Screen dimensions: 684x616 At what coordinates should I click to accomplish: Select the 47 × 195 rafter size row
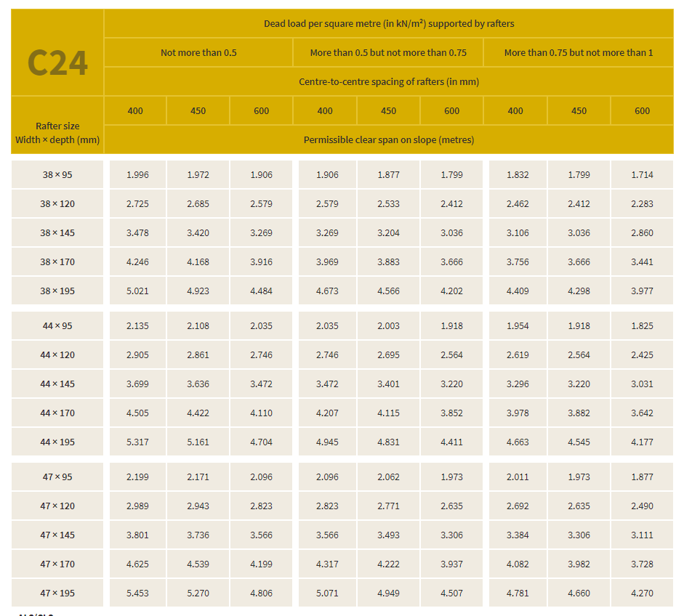57,593
